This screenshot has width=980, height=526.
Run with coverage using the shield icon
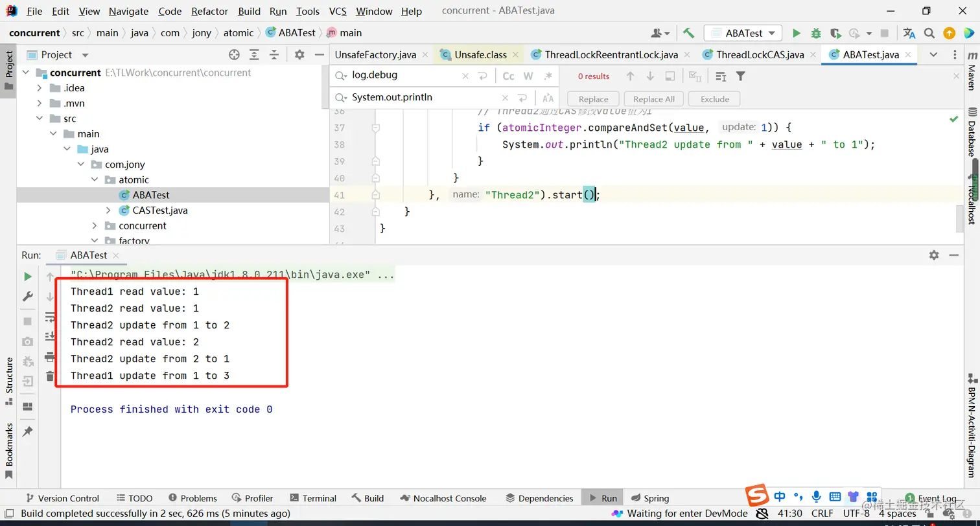[835, 33]
